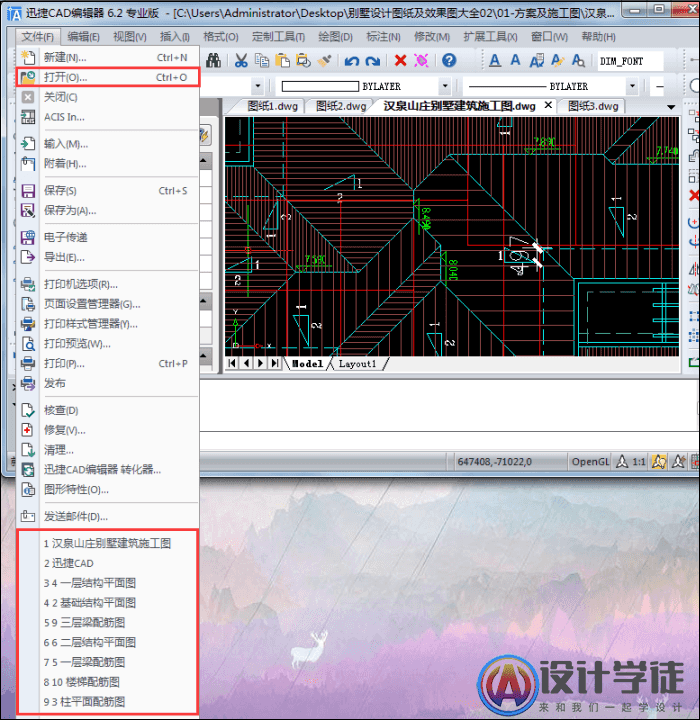Switch to 图纸2.dwg tab
This screenshot has height=720, width=700.
click(341, 107)
